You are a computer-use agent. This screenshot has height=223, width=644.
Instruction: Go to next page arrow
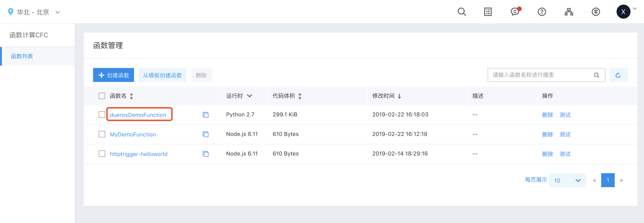pos(621,180)
